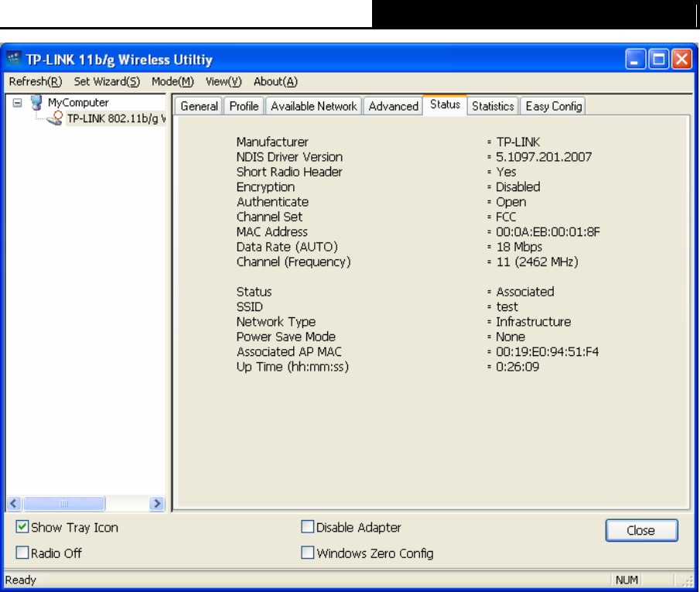Click the NUM indicator in status bar
Screen dimensions: 700x592
click(x=627, y=580)
